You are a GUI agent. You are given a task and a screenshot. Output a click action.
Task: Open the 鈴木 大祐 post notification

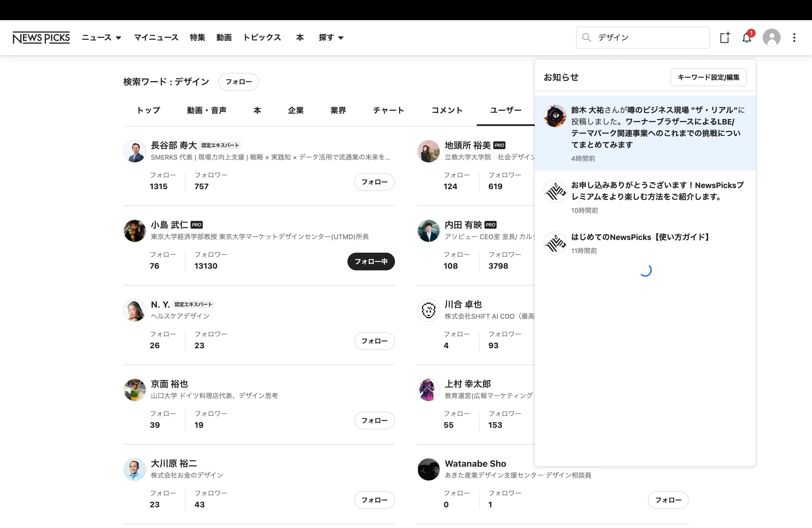click(x=645, y=133)
